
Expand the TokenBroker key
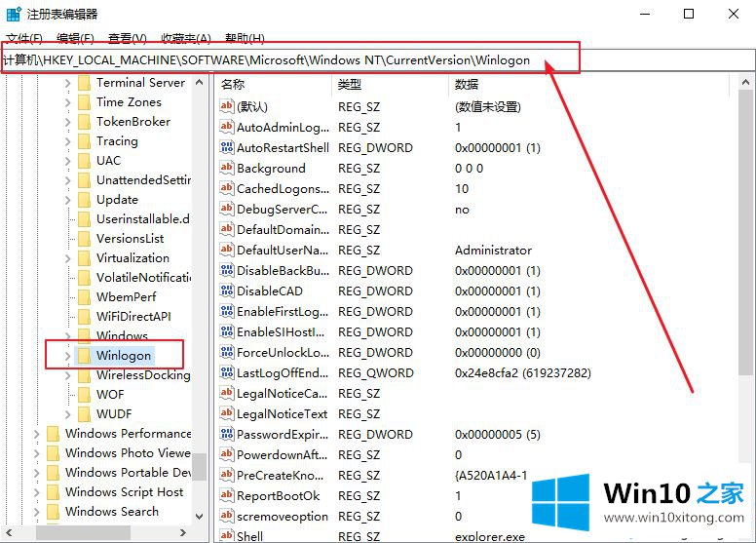[67, 122]
